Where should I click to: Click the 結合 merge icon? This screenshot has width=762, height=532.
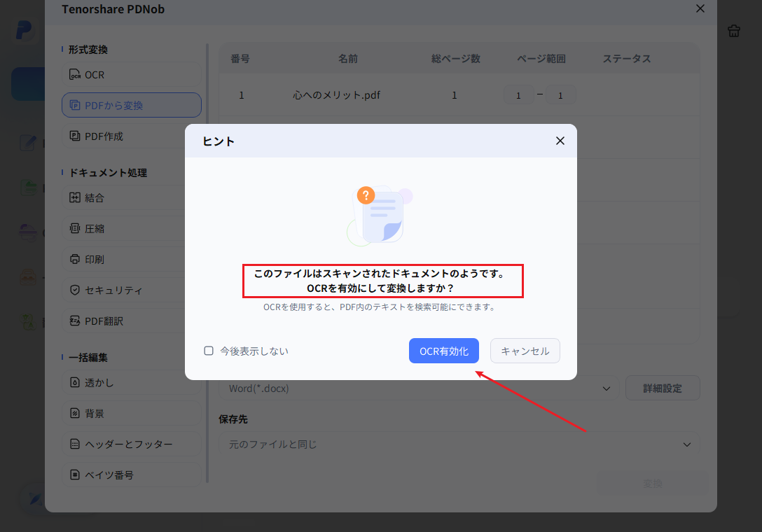pyautogui.click(x=75, y=197)
